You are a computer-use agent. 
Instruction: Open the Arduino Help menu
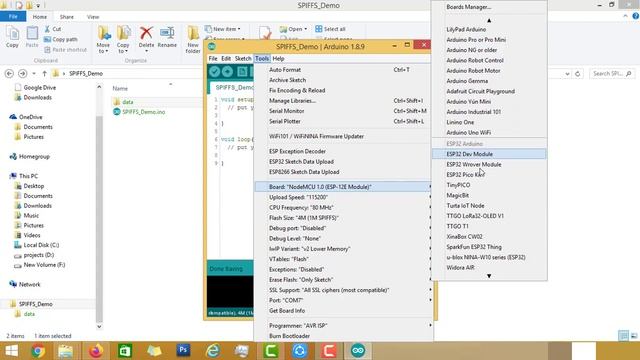tap(278, 58)
